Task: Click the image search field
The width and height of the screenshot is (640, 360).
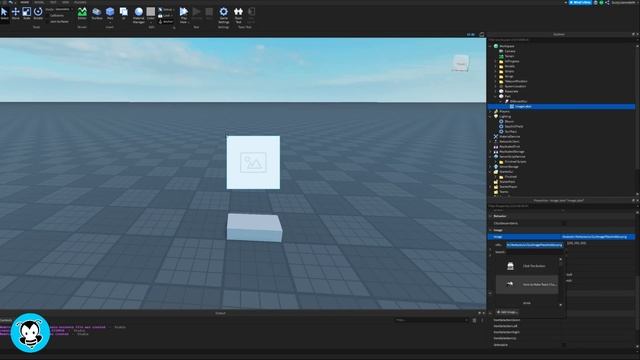Action: (x=535, y=252)
